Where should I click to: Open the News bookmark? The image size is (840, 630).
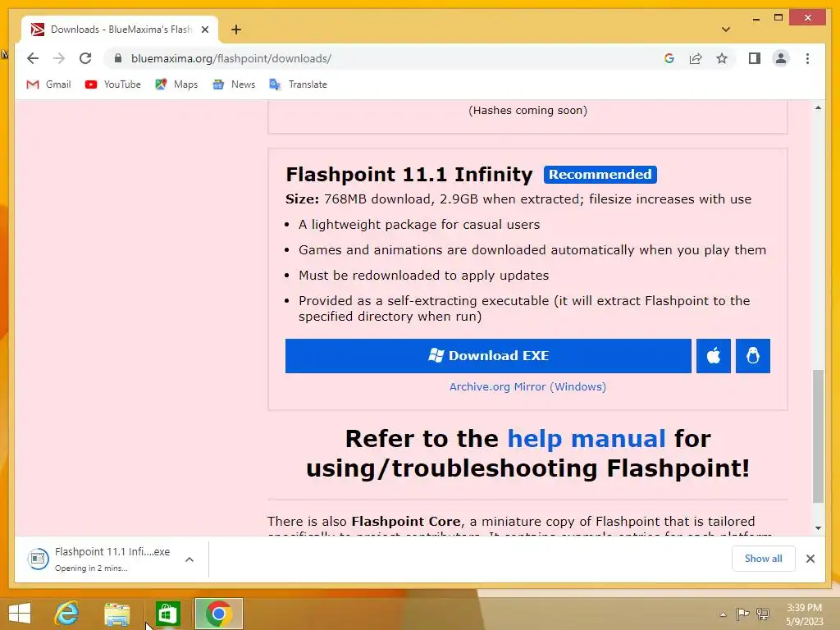point(234,84)
